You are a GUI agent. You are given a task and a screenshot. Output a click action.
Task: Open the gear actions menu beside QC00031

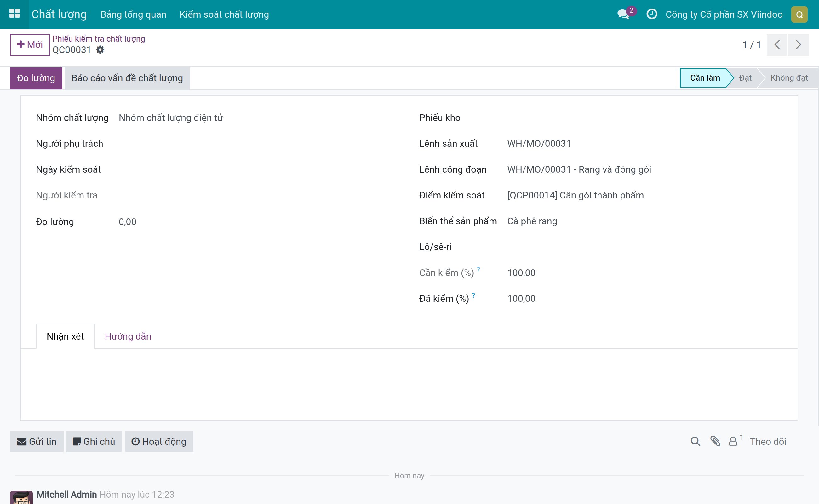pos(100,50)
